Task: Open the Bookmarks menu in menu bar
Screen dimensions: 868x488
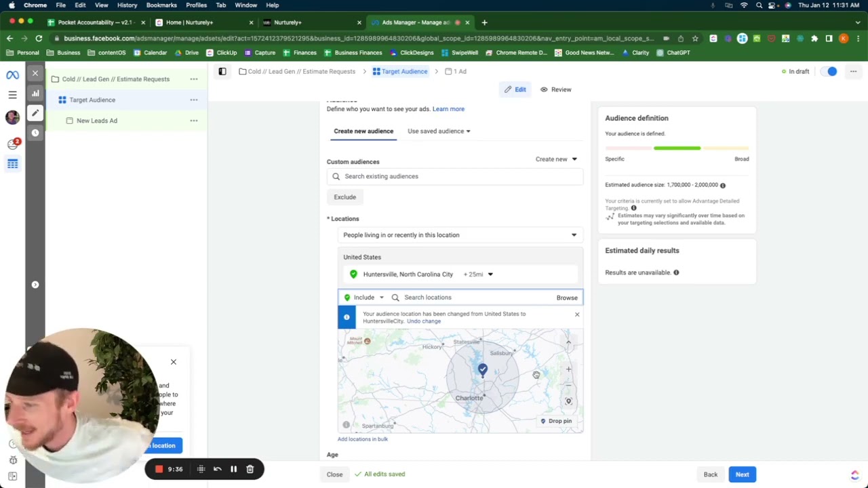Action: coord(161,5)
